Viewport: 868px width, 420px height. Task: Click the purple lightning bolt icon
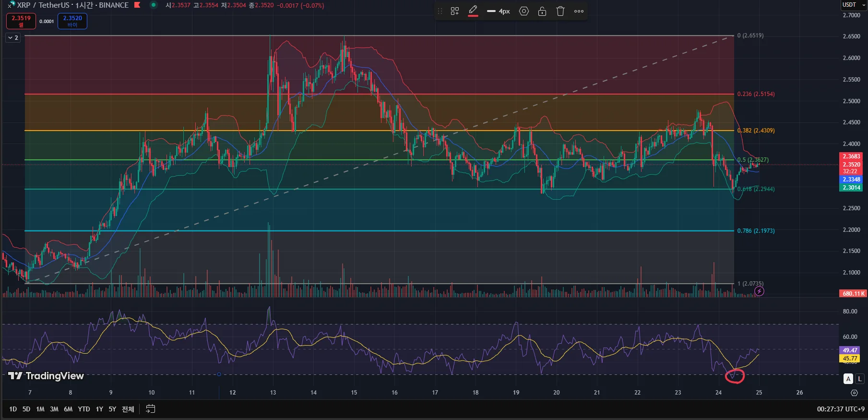click(759, 291)
